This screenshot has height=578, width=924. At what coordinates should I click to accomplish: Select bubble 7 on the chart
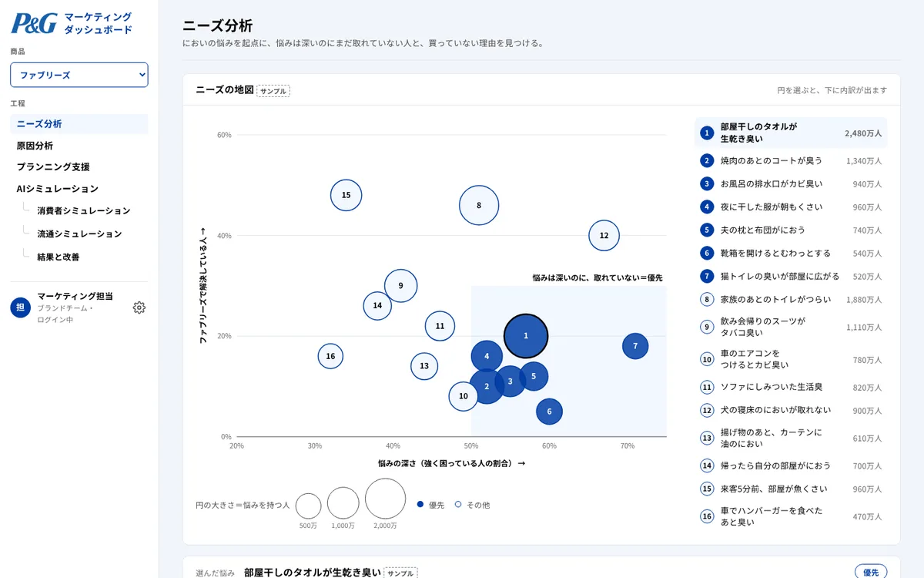(635, 346)
